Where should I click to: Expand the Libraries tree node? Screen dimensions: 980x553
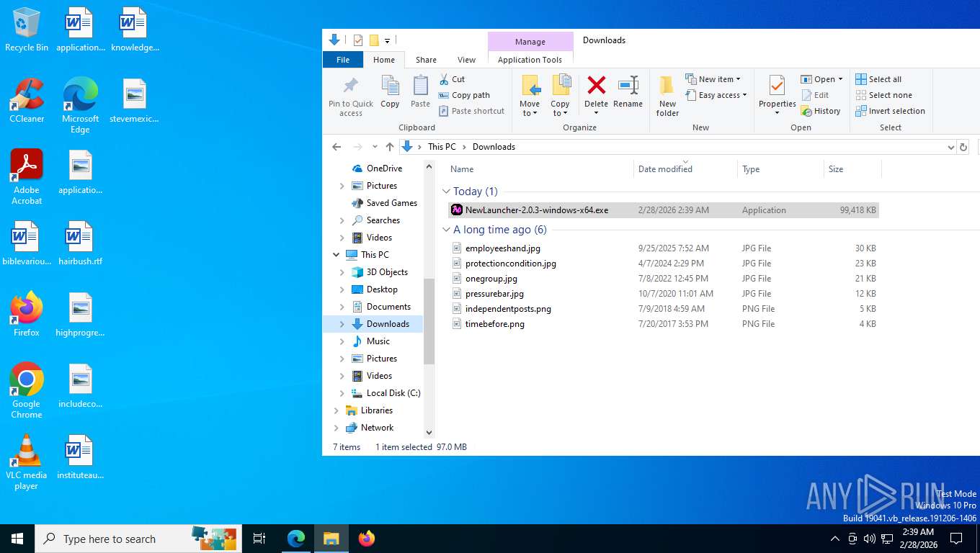click(x=337, y=410)
